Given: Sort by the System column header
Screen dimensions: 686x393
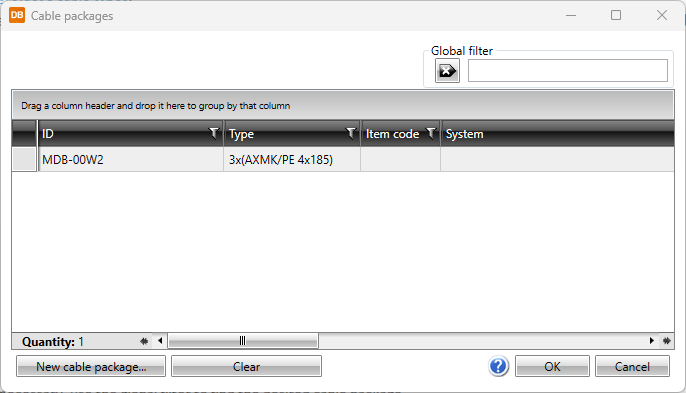Looking at the screenshot, I should pos(557,133).
